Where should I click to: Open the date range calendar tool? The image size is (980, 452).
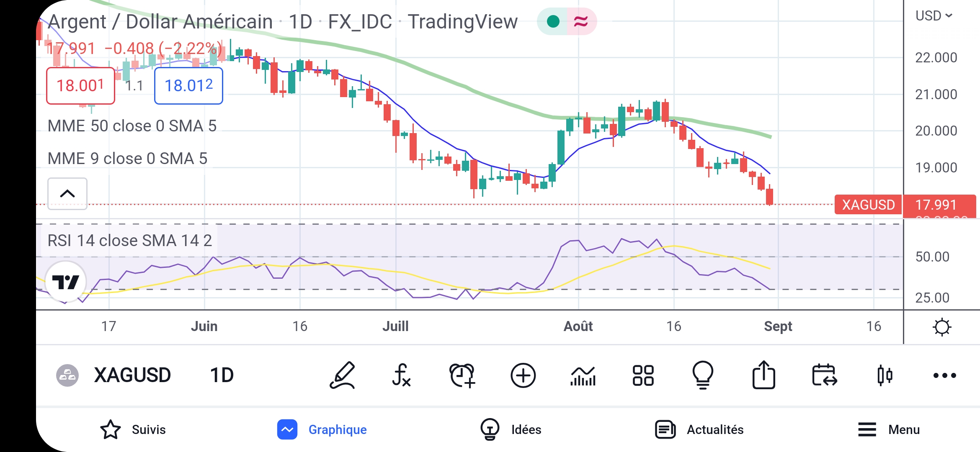(824, 375)
